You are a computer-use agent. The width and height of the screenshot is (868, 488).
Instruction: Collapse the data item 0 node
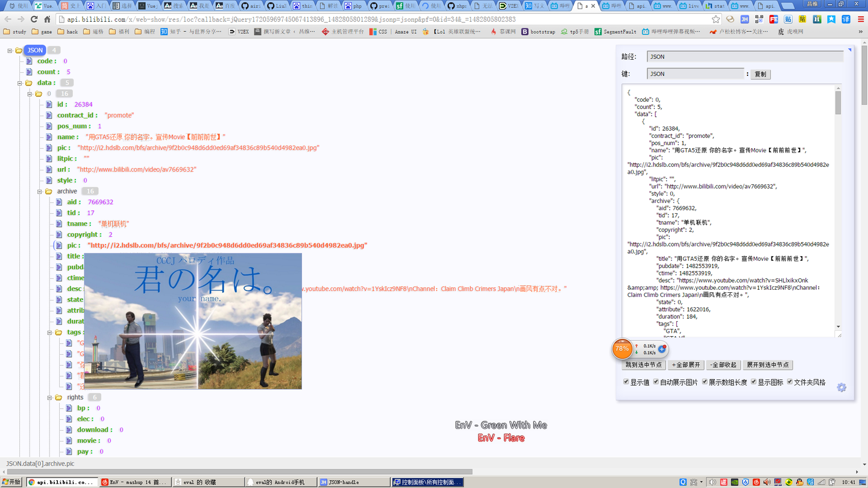30,94
